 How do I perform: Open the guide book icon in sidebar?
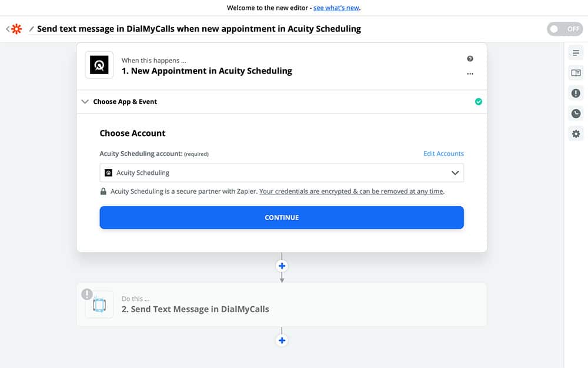576,73
